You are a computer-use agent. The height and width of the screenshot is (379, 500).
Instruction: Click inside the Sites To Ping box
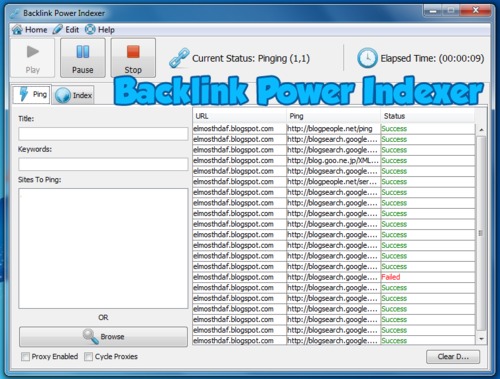point(103,248)
